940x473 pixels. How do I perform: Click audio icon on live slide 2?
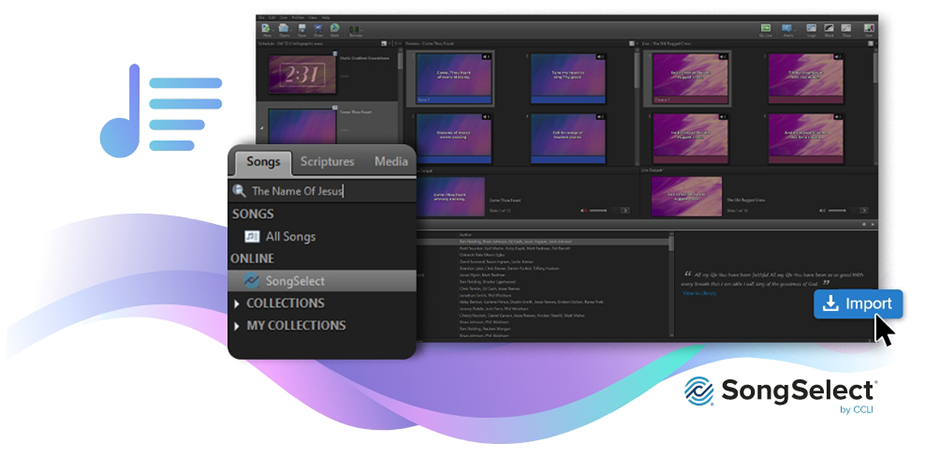838,56
